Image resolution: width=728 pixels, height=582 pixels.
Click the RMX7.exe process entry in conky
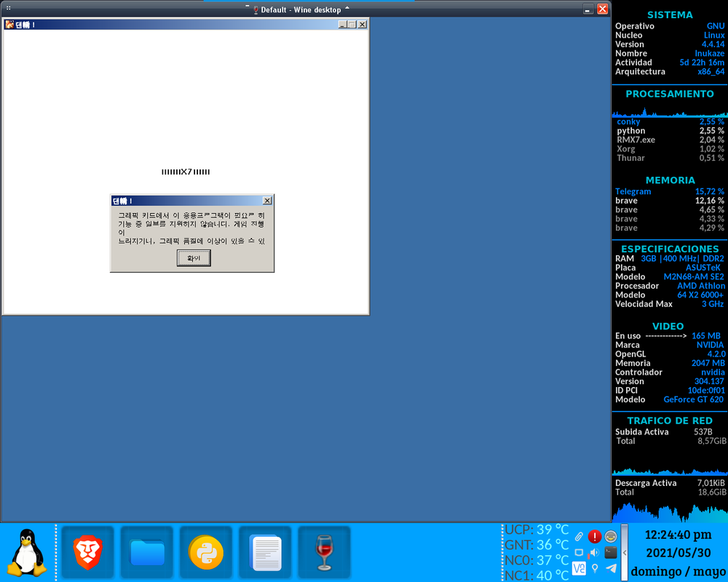[x=636, y=140]
